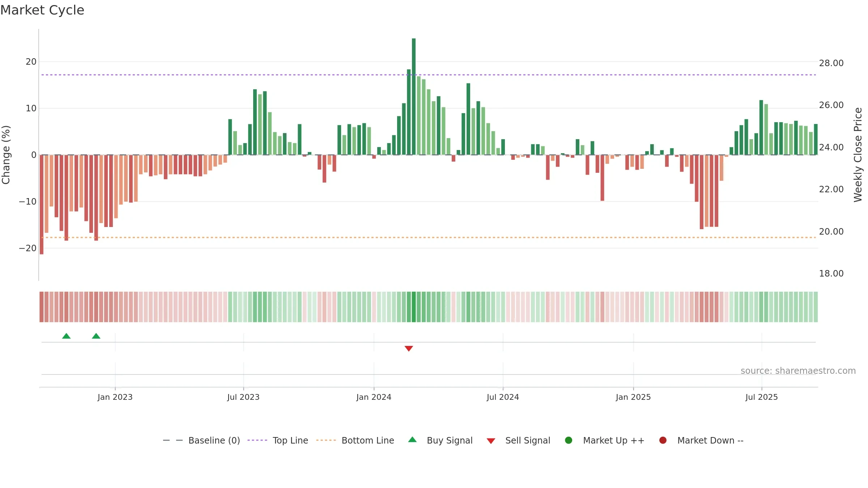Viewport: 868px width, 488px height.
Task: Click the 10 tick on the Change axis
Action: coord(31,108)
